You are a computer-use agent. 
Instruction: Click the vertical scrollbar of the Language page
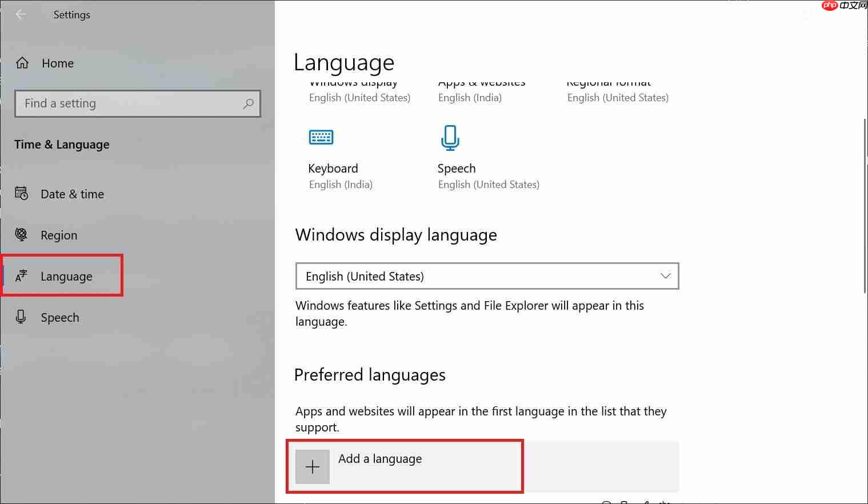click(864, 206)
